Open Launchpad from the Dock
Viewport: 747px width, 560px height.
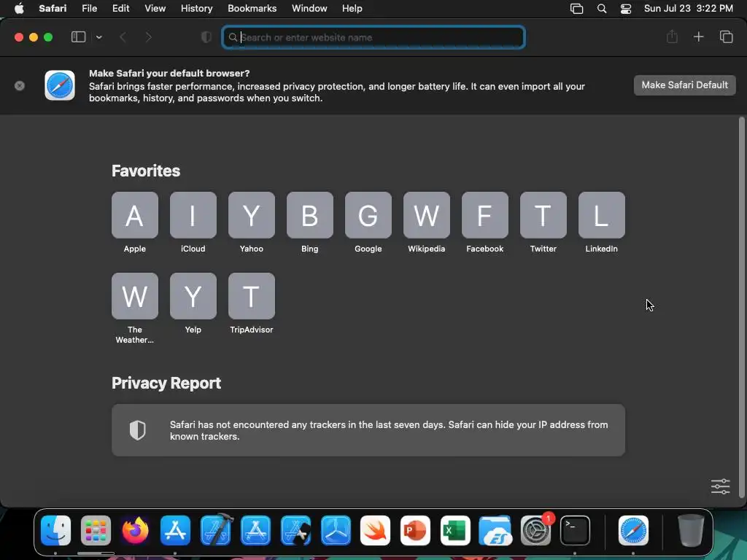[x=96, y=531]
